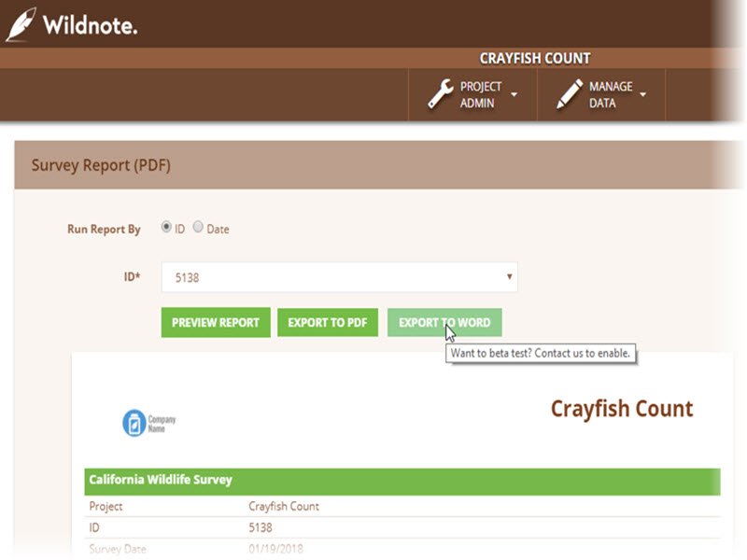Expand the Project Admin dropdown arrow
The height and width of the screenshot is (560, 747).
514,94
